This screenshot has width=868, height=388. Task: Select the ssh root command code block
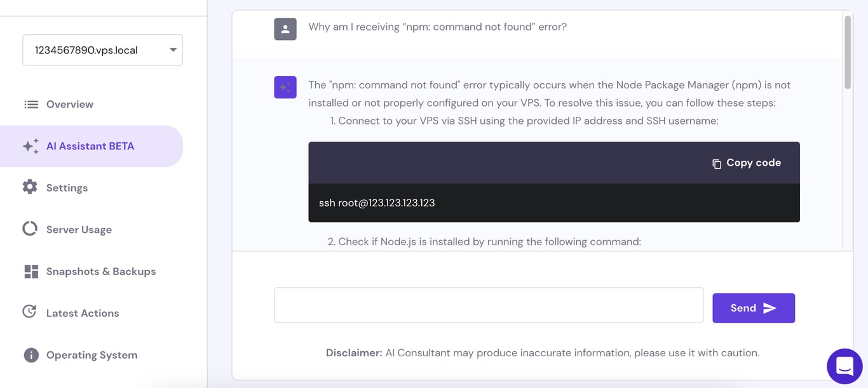[377, 203]
